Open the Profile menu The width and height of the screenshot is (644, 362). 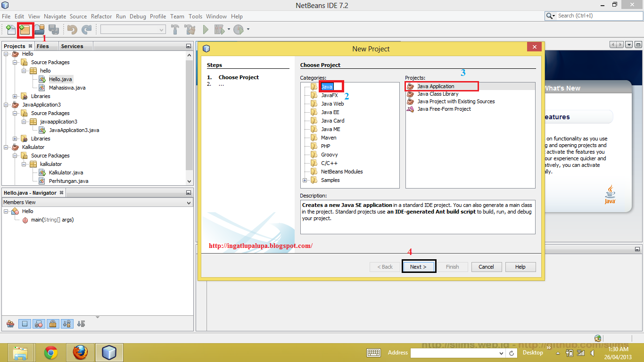(158, 16)
